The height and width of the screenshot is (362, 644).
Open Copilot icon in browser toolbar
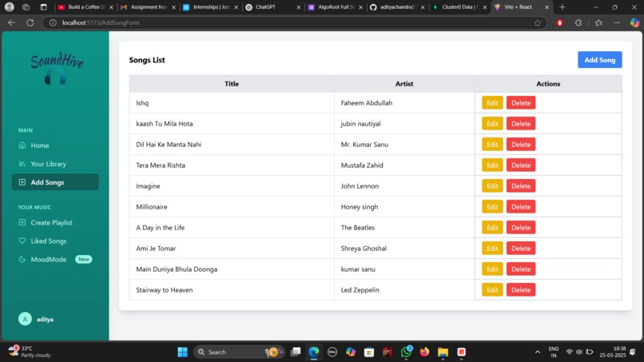[x=634, y=22]
